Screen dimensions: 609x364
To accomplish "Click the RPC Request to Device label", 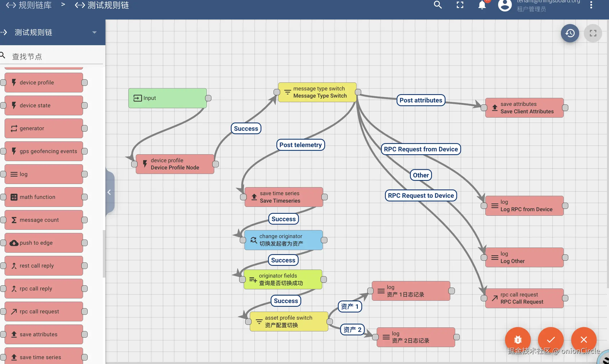I will (x=421, y=195).
